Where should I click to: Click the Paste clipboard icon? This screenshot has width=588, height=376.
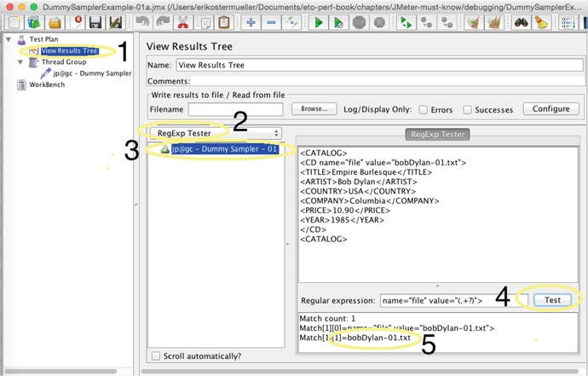coord(224,22)
